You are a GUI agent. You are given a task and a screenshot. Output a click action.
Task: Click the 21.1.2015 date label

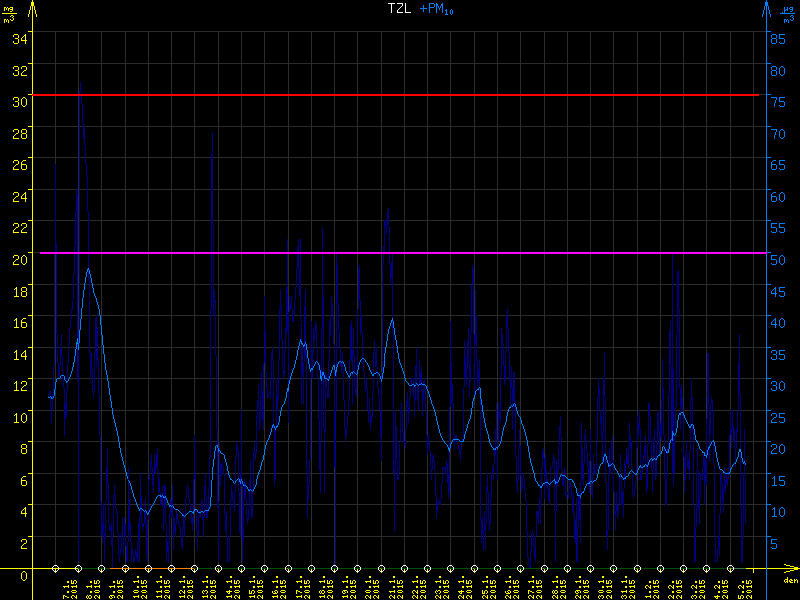(392, 587)
